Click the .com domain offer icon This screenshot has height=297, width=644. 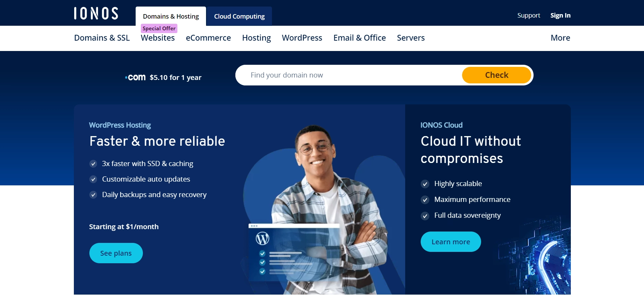(135, 78)
